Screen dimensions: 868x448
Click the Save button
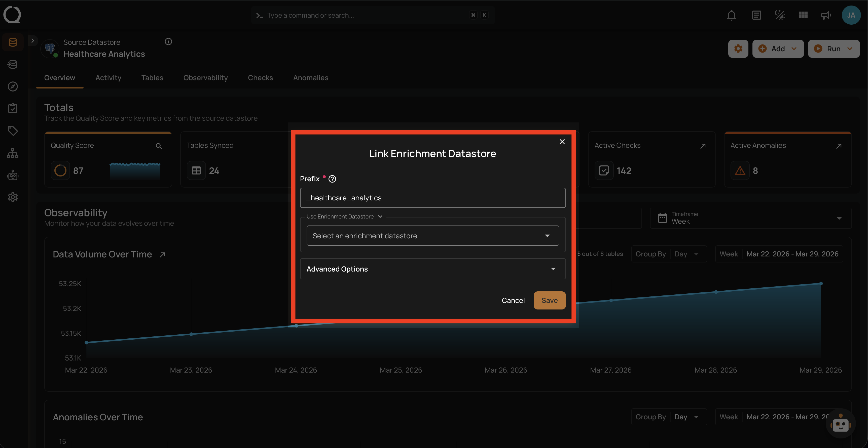click(549, 300)
